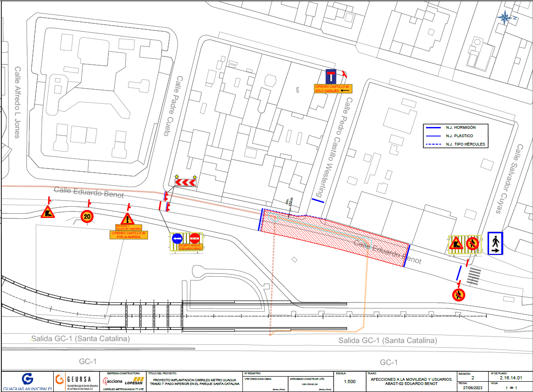533x392 pixels.
Task: Select the exclamation danger warning triangle
Action: click(128, 219)
